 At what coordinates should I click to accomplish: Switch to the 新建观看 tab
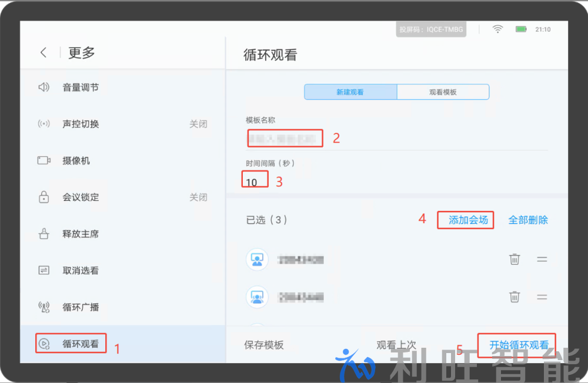[x=350, y=92]
